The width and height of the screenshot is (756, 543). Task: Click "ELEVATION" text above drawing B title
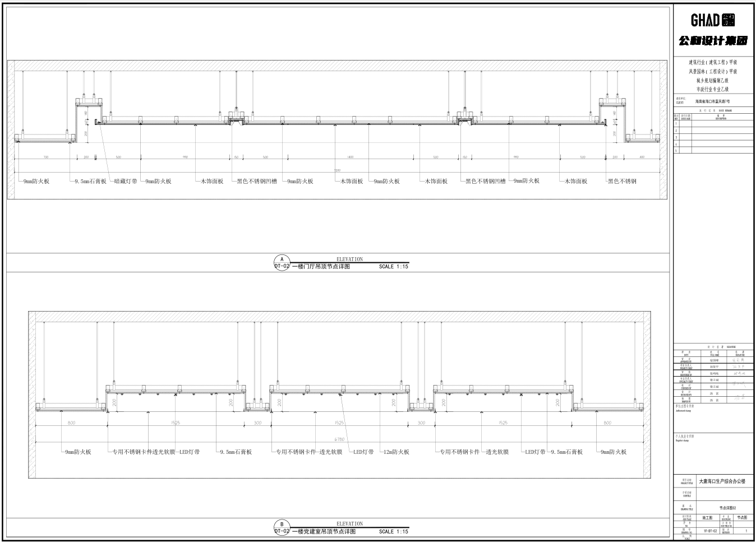[349, 524]
